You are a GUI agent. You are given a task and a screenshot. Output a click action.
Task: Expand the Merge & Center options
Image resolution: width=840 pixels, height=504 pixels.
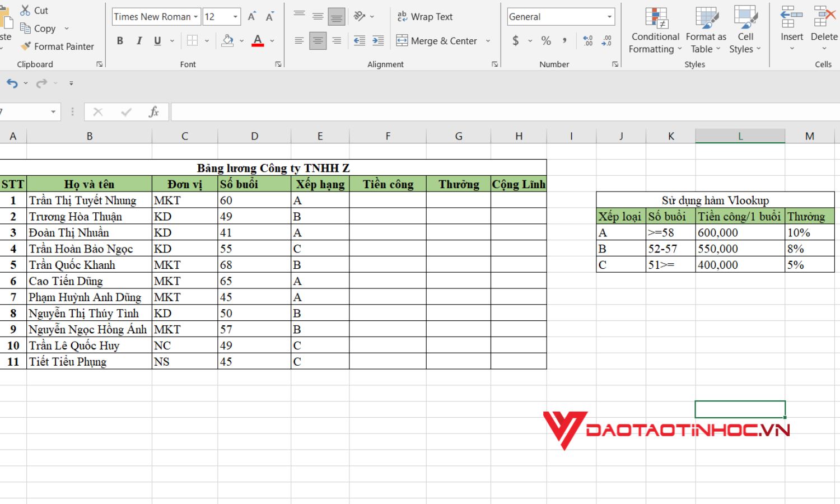pos(488,41)
